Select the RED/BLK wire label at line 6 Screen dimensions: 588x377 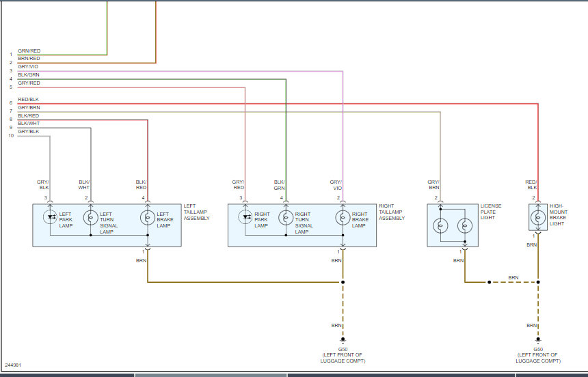tap(28, 100)
